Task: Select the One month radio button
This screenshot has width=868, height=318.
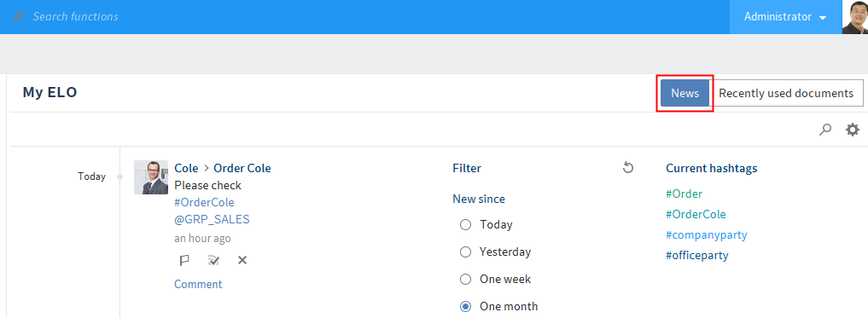Action: (465, 306)
